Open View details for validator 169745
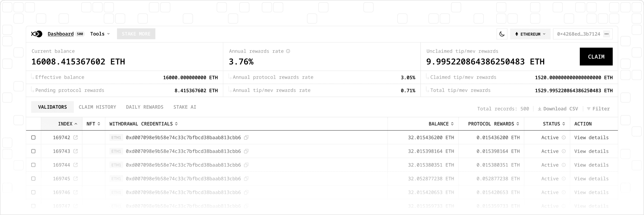644x215 pixels. (x=591, y=178)
